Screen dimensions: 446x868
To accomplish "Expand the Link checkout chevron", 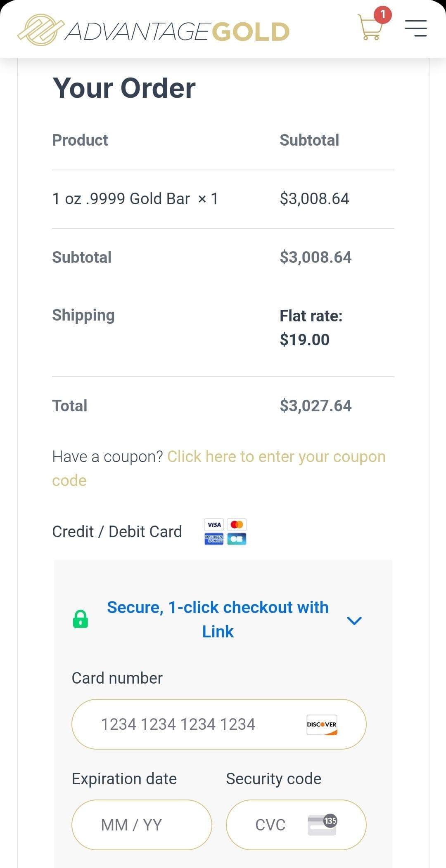I will (x=354, y=620).
